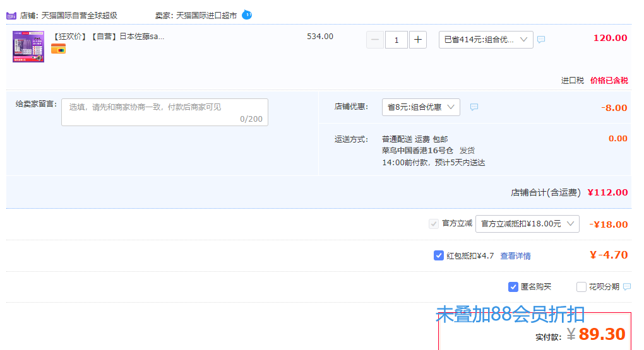The height and width of the screenshot is (350, 644).
Task: Click the ¥-4.70 red packet amount
Action: 609,255
